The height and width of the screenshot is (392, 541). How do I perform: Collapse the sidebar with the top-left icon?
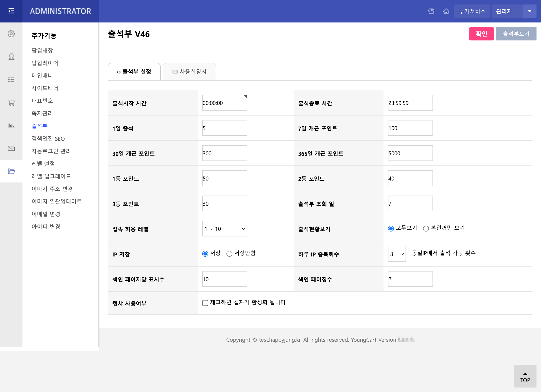(11, 11)
